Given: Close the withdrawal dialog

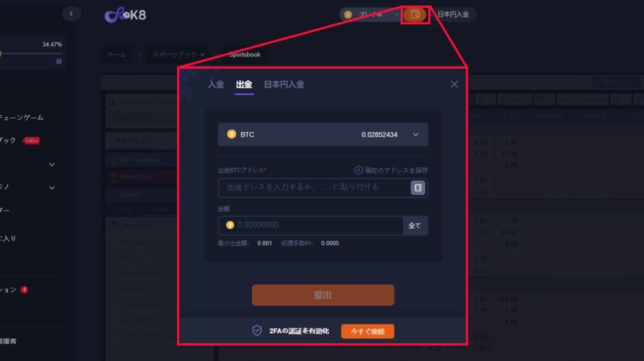Looking at the screenshot, I should pos(454,84).
